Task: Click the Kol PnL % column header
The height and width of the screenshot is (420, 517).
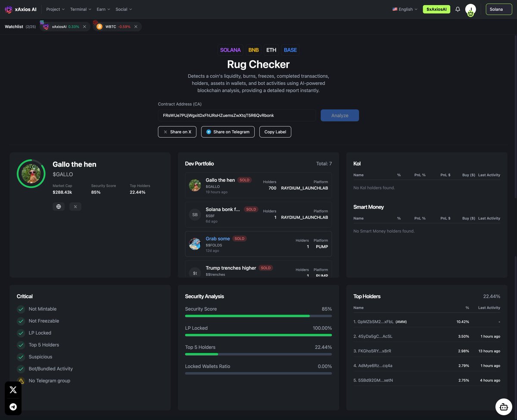Action: pos(420,175)
